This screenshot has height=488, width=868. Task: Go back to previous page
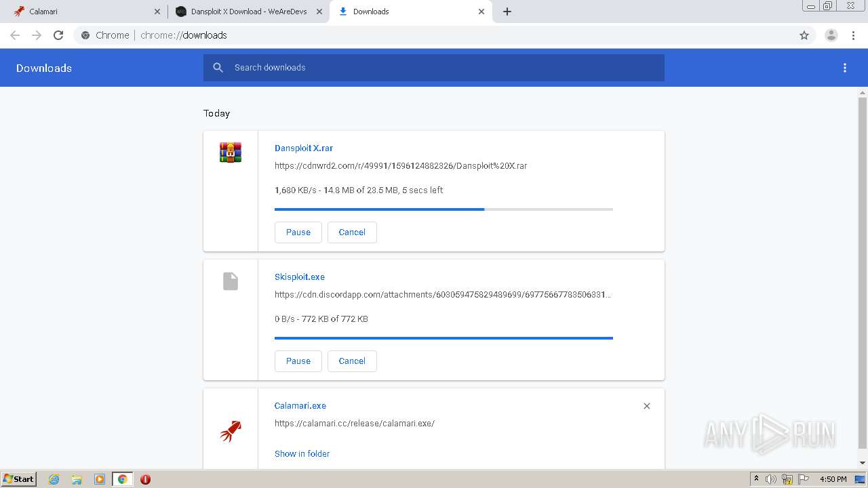pos(15,35)
